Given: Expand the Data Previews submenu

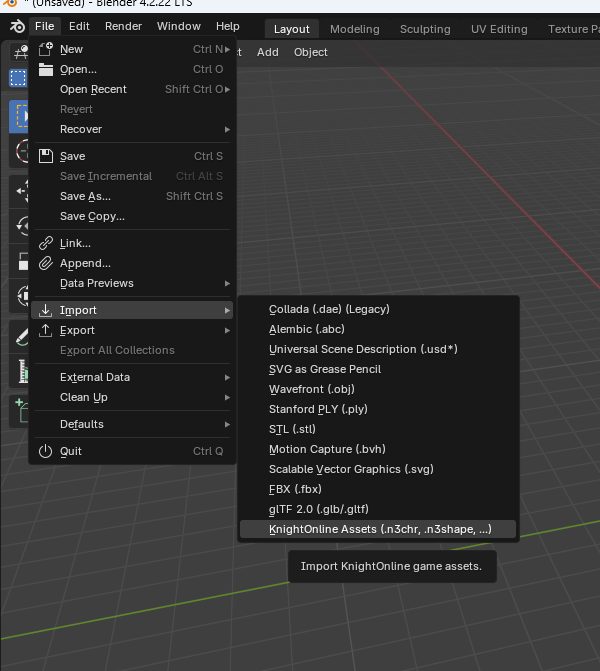Looking at the screenshot, I should point(227,283).
